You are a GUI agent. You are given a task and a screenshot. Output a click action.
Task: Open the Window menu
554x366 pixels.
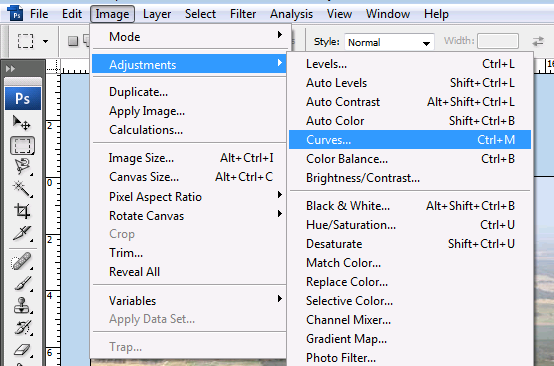pyautogui.click(x=388, y=14)
